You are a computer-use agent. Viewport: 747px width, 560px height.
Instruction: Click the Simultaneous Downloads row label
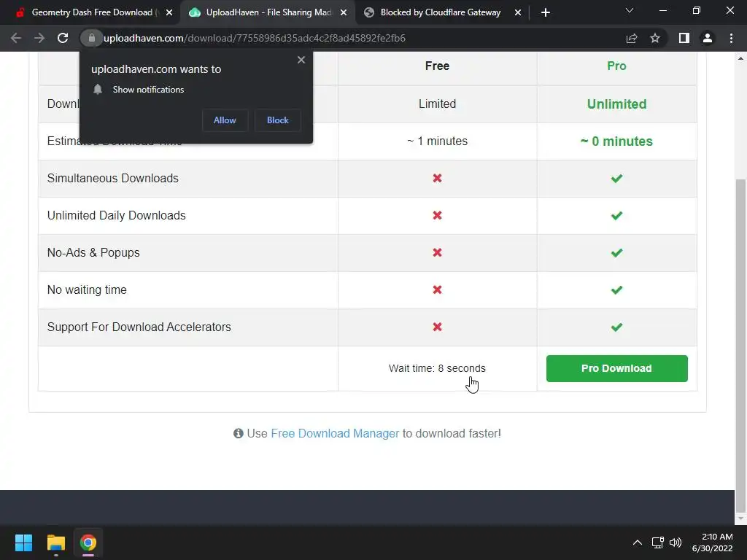(113, 178)
